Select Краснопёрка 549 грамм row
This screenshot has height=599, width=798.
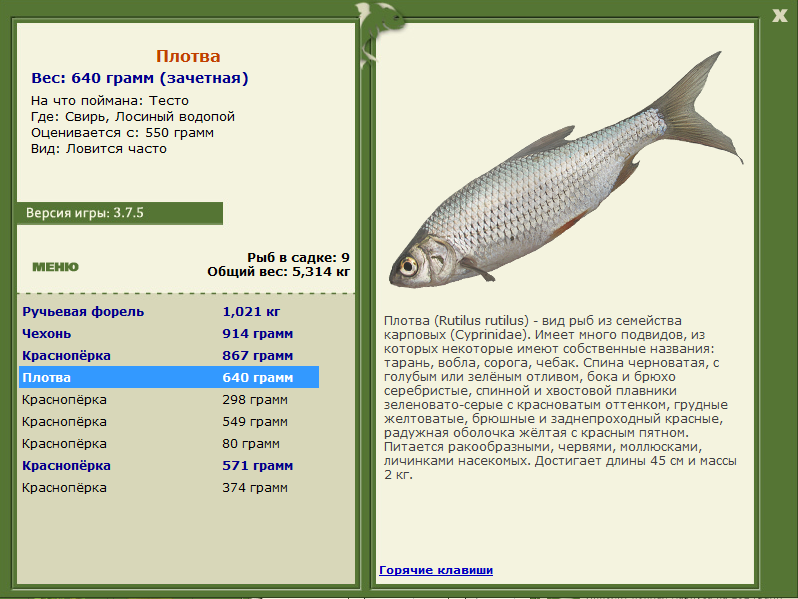point(169,421)
